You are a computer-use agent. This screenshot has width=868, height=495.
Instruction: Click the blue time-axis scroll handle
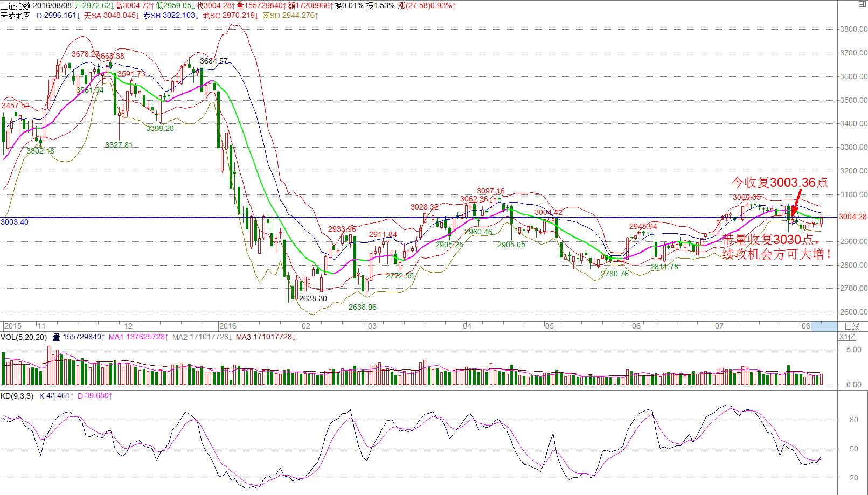[825, 326]
